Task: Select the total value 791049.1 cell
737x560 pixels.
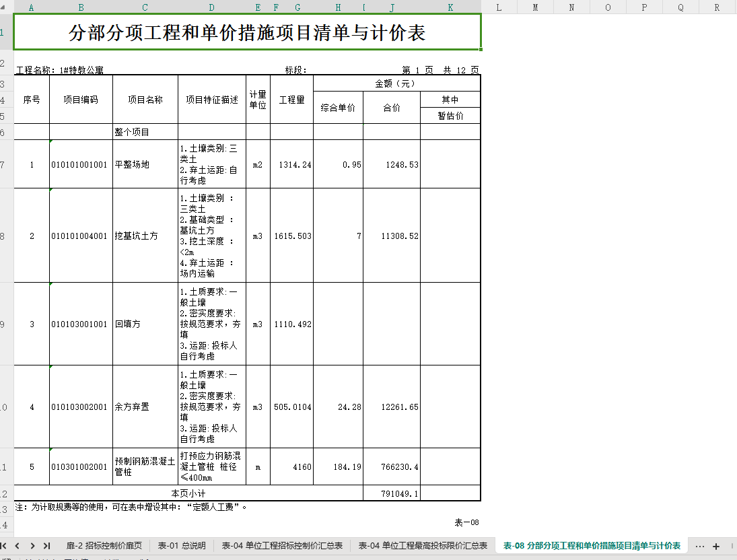Action: [392, 493]
